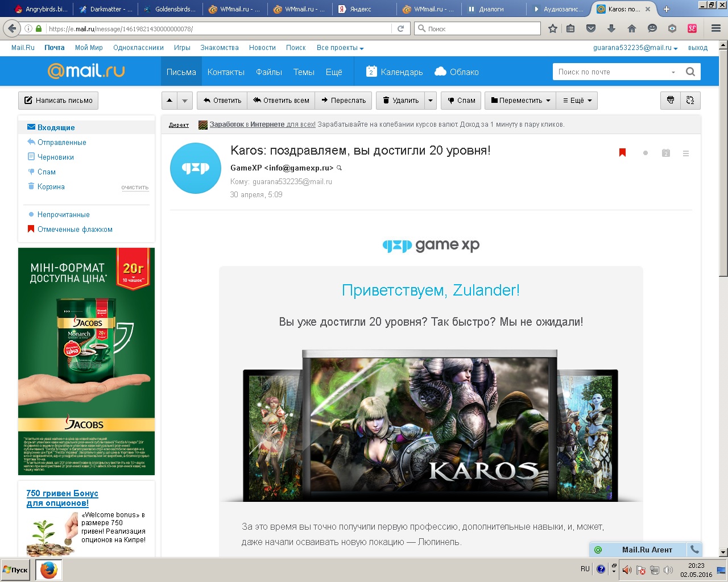Filter by Отмеченные флажком
The width and height of the screenshot is (728, 582).
pos(75,229)
